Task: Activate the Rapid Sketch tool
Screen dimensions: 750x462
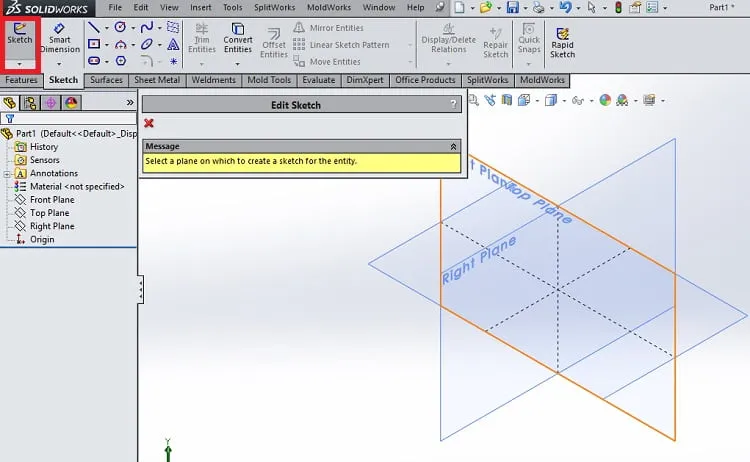Action: pyautogui.click(x=562, y=43)
